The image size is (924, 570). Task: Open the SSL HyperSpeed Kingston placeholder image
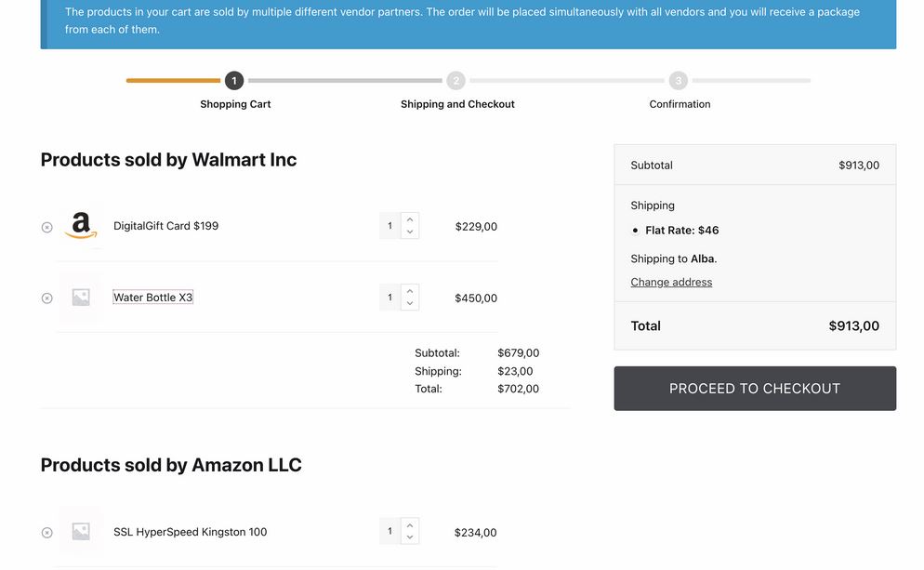[81, 532]
